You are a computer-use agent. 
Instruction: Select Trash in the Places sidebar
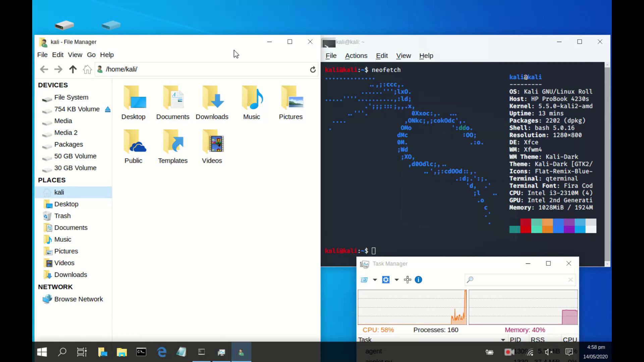tap(62, 216)
